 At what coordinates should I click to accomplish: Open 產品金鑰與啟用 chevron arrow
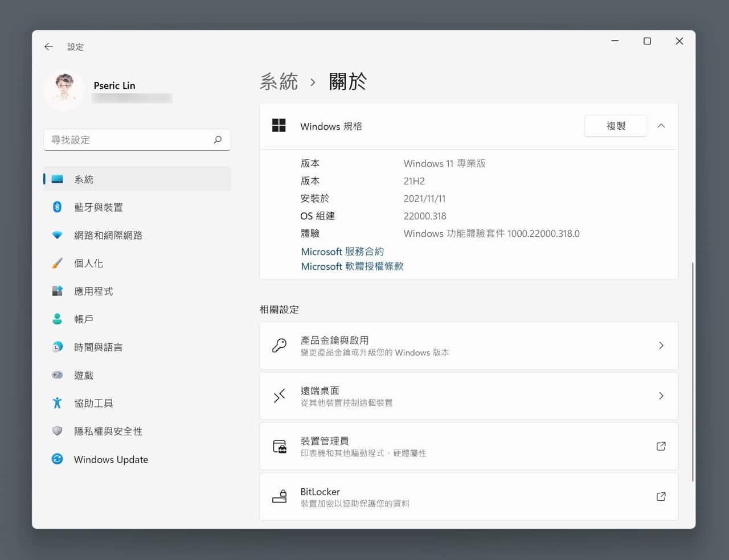coord(661,345)
